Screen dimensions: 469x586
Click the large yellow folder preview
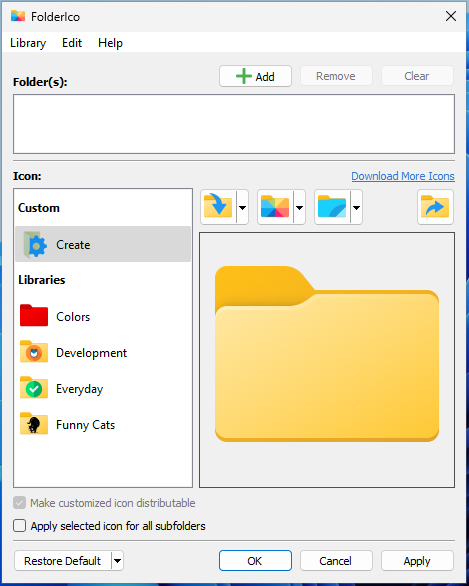click(x=327, y=354)
